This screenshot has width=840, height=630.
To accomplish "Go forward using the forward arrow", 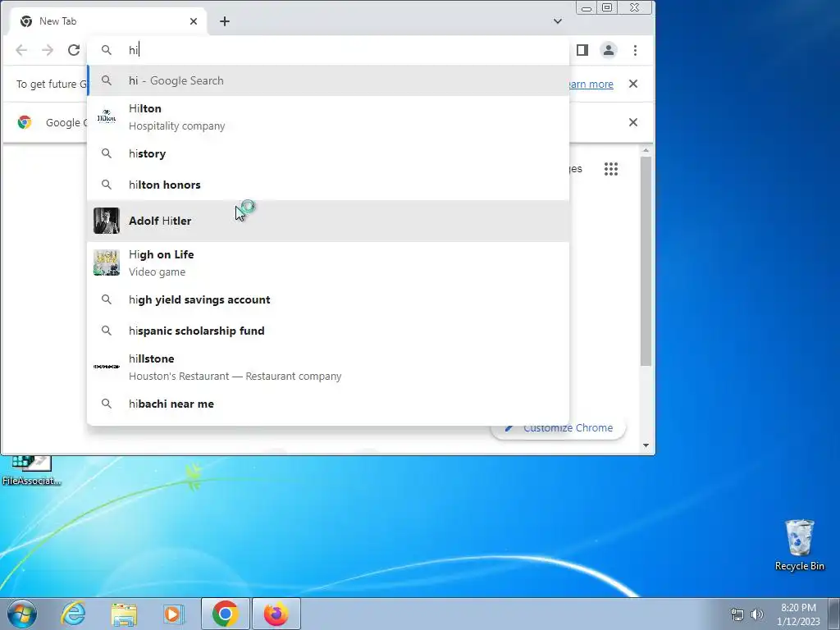I will (48, 50).
